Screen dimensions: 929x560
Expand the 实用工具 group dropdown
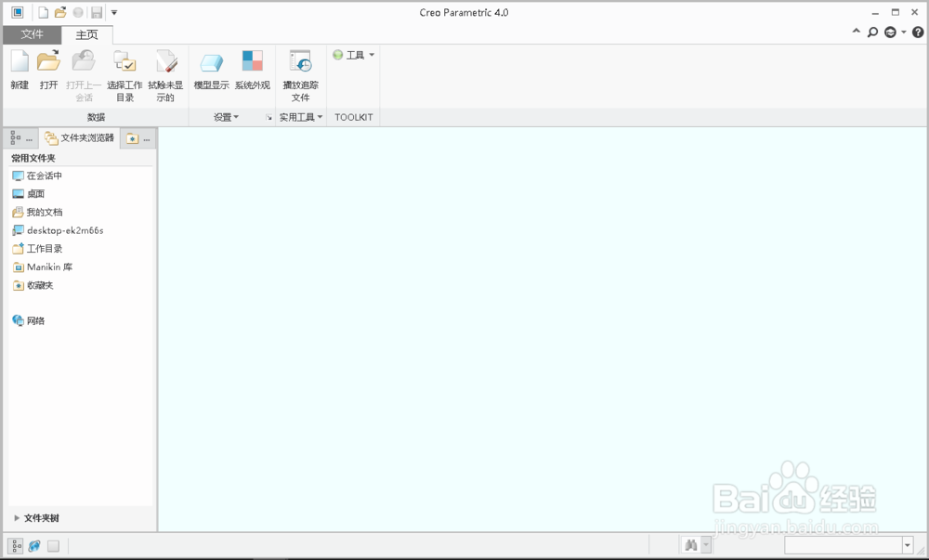point(301,117)
